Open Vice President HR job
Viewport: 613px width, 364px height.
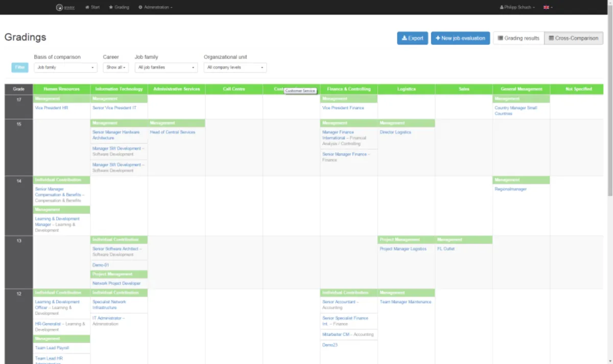point(51,108)
